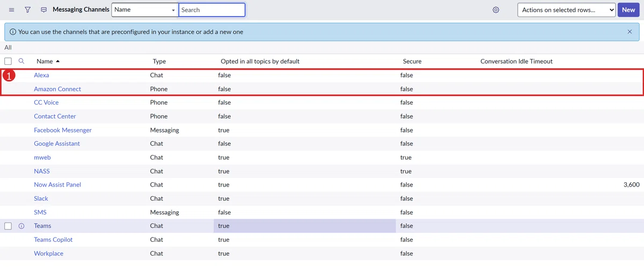Click Messaging type in SMS row
This screenshot has width=644, height=267.
[165, 212]
